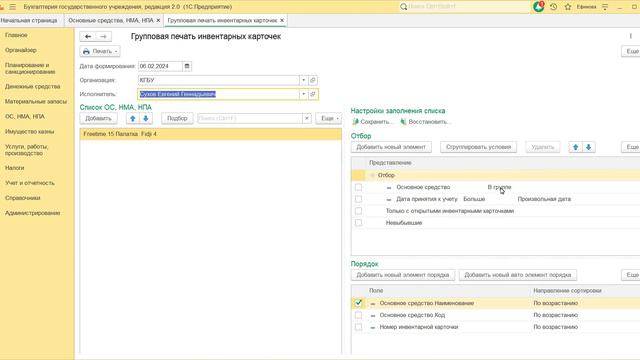Check Номер инвентарной карточки sort checkbox
The width and height of the screenshot is (640, 360).
(358, 327)
